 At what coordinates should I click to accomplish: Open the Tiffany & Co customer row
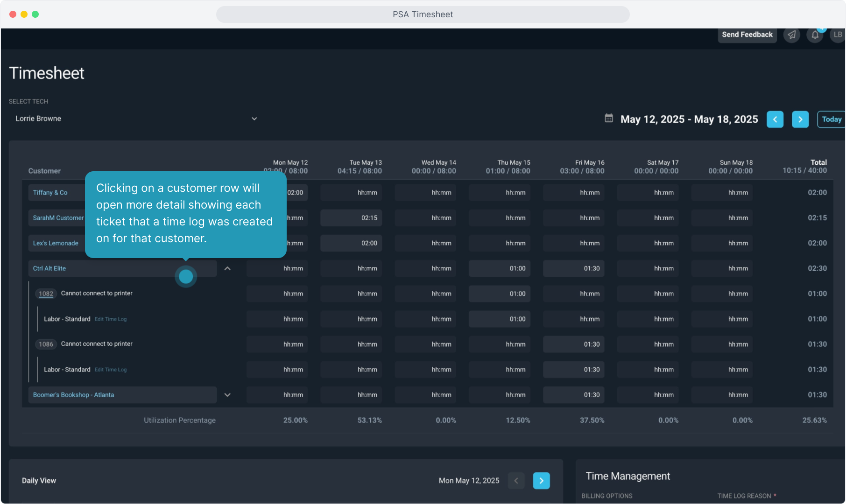pos(50,193)
